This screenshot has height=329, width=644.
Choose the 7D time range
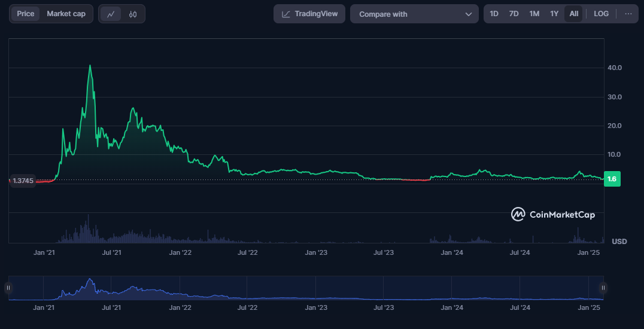tap(514, 14)
